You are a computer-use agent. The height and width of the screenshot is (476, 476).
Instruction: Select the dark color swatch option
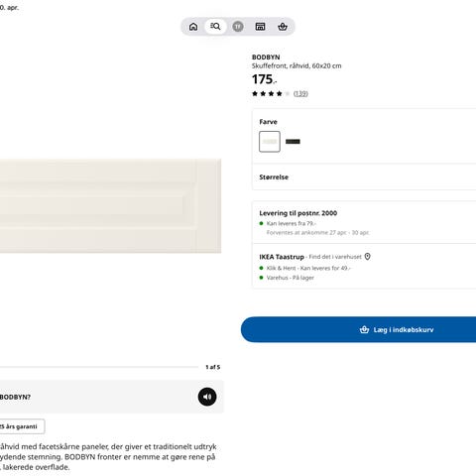293,142
